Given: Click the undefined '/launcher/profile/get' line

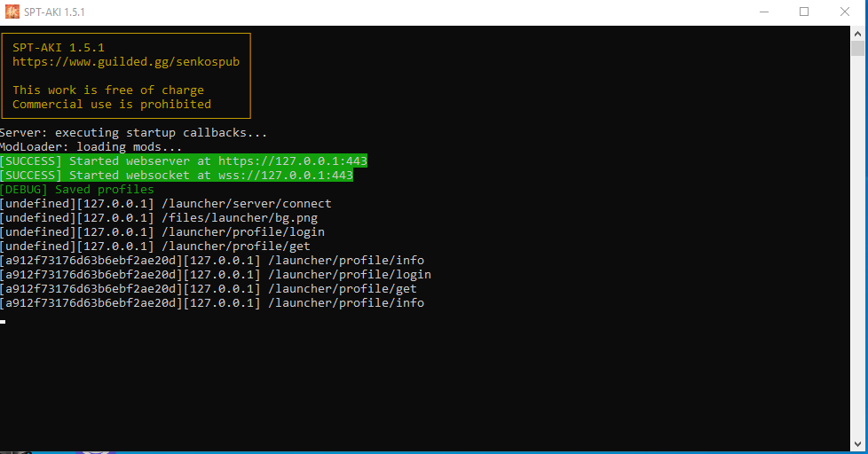Looking at the screenshot, I should [155, 247].
